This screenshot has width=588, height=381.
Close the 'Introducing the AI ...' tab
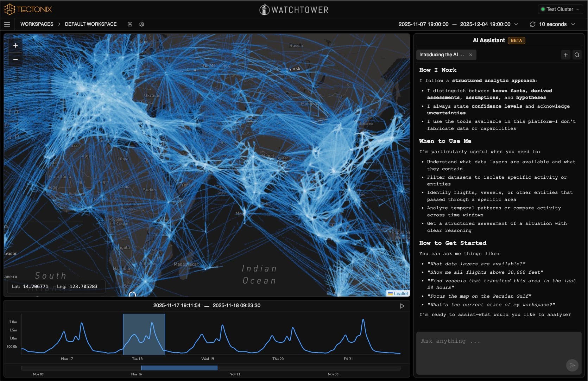coord(470,55)
